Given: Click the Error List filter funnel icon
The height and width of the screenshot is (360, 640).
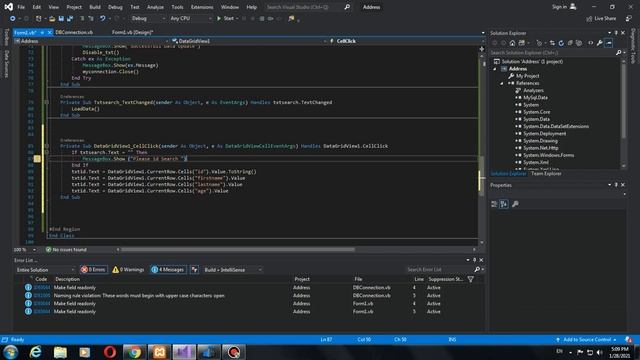Looking at the screenshot, I should pos(471,279).
